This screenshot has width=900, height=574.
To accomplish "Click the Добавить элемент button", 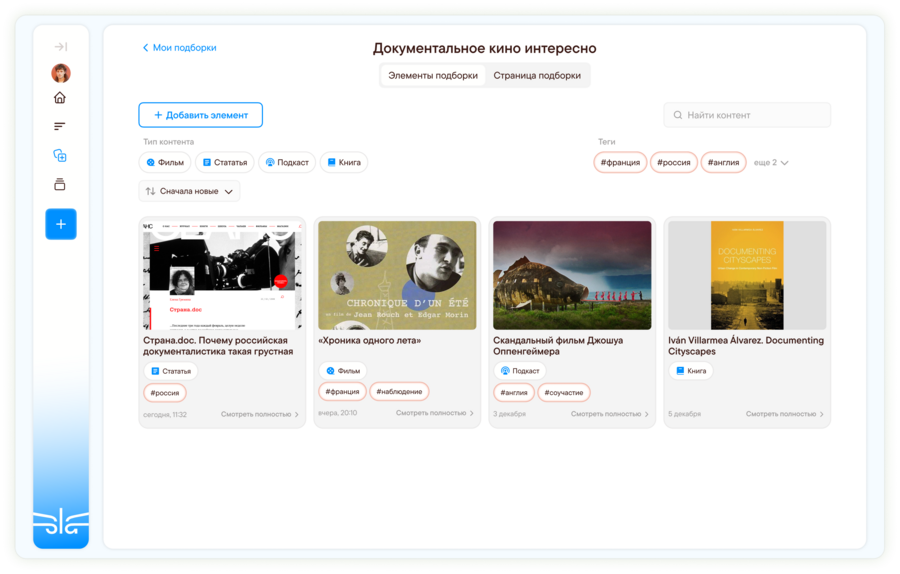I will point(200,115).
